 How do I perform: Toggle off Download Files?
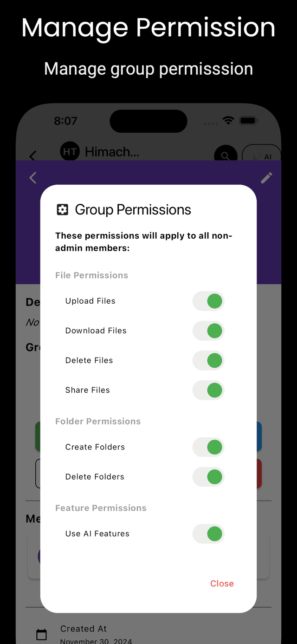(208, 331)
